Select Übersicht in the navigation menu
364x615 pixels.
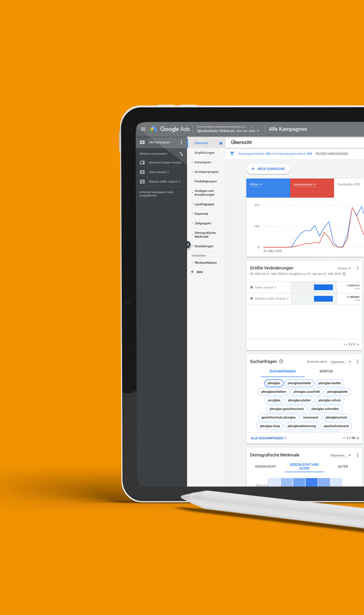coord(201,143)
